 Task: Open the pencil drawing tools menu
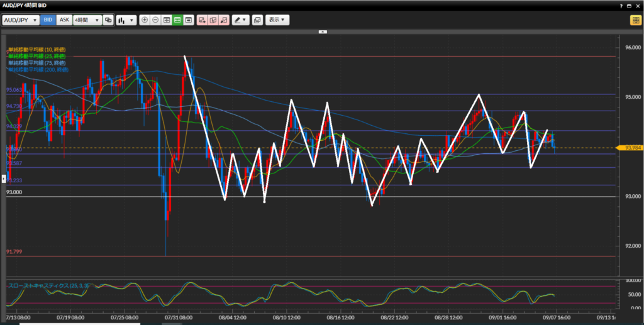click(240, 20)
